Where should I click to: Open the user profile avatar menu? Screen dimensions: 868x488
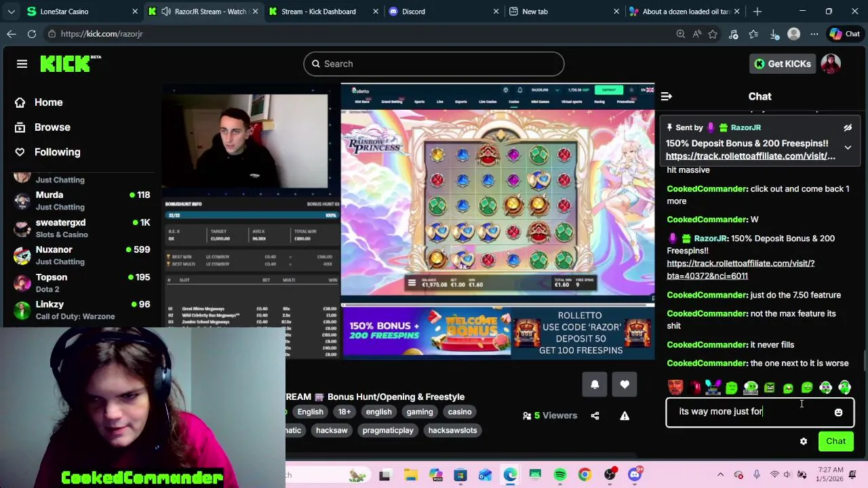831,64
